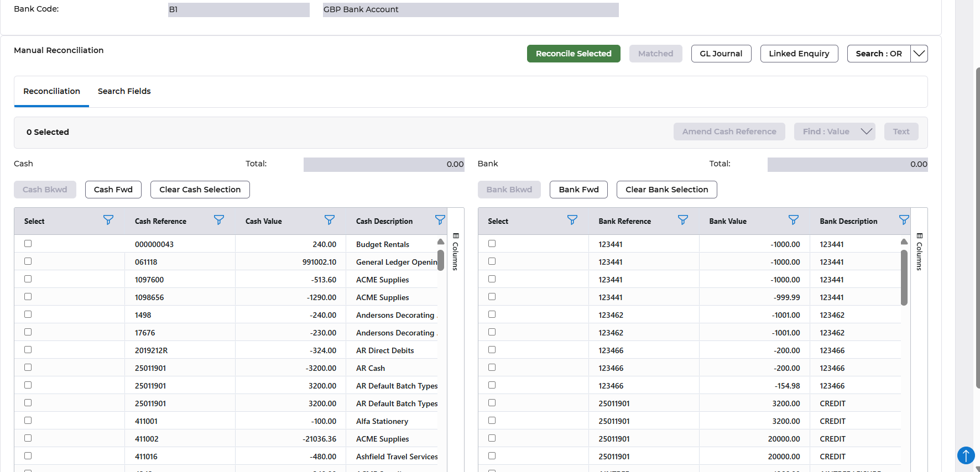
Task: Click the Bank Value filter funnel
Action: (x=794, y=221)
